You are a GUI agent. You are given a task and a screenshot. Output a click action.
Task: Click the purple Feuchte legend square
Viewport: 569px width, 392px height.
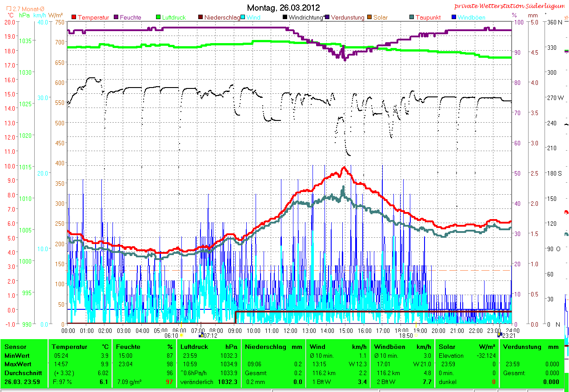pyautogui.click(x=116, y=17)
